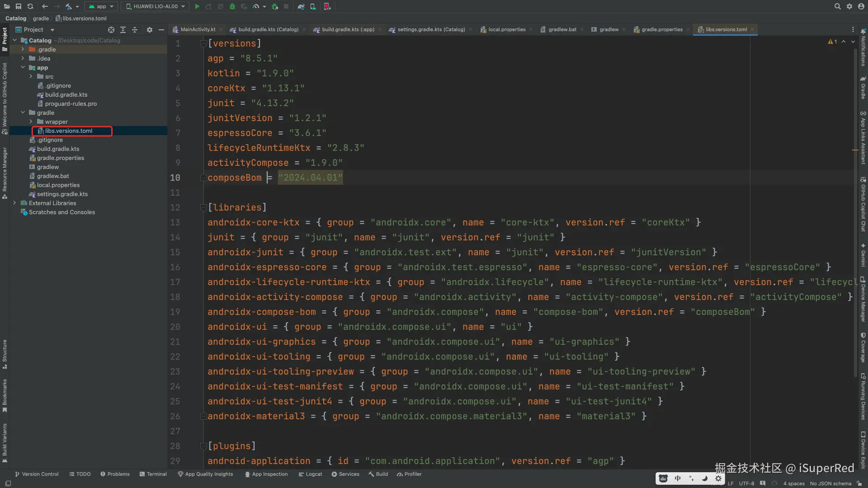Switch to the MainActivity.kt tab
The image size is (868, 488).
click(198, 30)
